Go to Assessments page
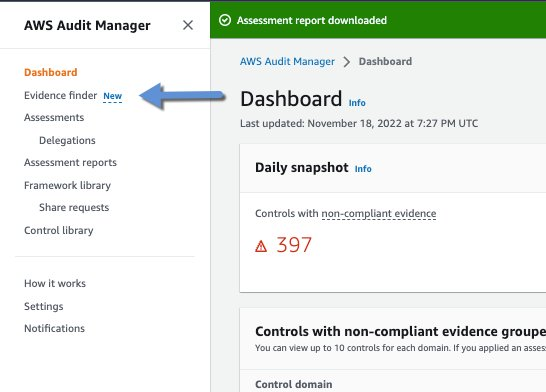The width and height of the screenshot is (546, 392). click(x=54, y=118)
